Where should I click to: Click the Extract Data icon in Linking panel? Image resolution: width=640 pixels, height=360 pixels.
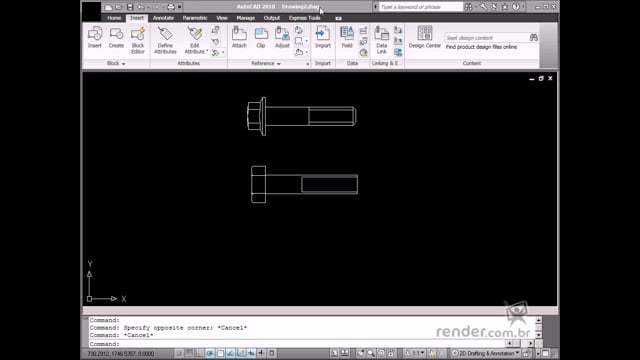point(398,53)
